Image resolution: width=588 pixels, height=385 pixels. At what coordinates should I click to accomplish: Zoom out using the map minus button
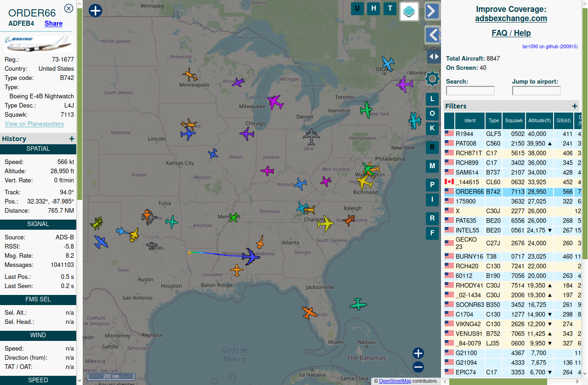tap(418, 367)
